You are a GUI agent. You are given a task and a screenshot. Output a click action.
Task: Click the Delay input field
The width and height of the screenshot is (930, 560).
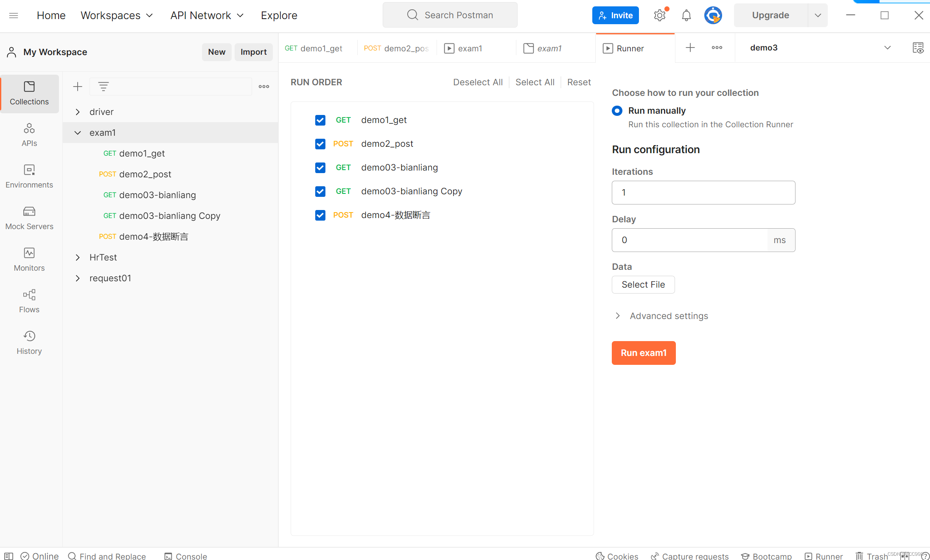click(x=689, y=240)
